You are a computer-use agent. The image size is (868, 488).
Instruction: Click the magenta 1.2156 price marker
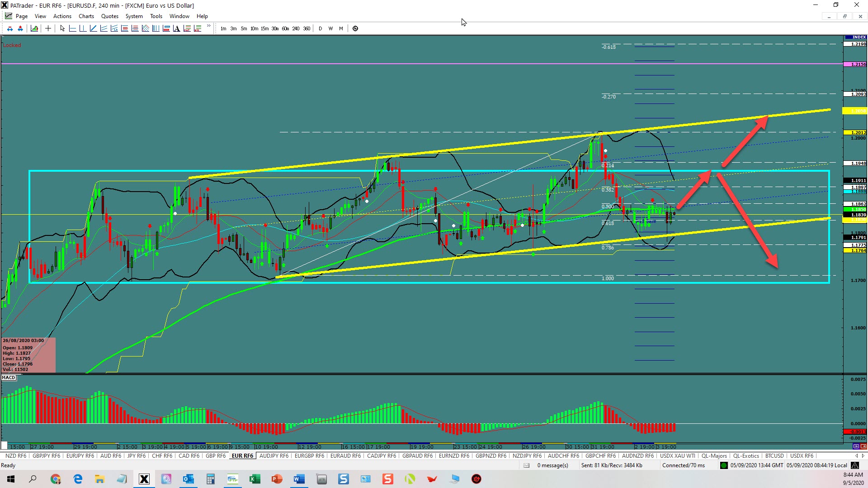(x=855, y=64)
